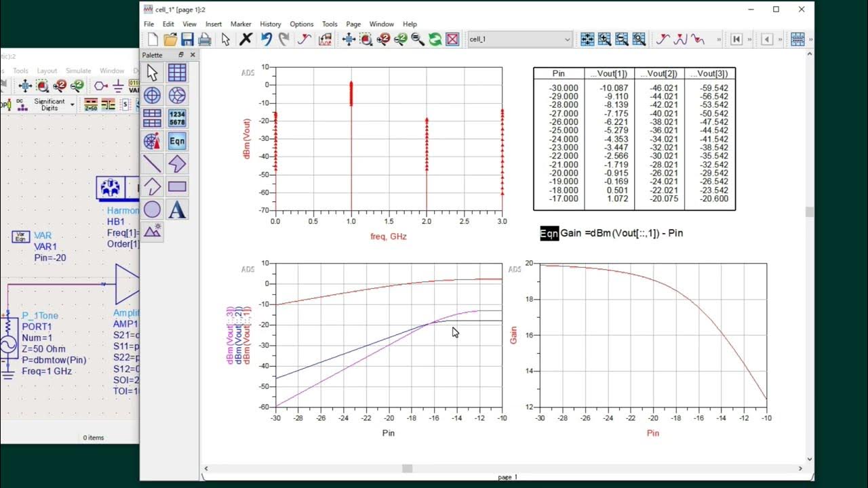Choose the rectangle drawing tool in the Palette
Image resolution: width=868 pixels, height=488 pixels.
tap(177, 187)
